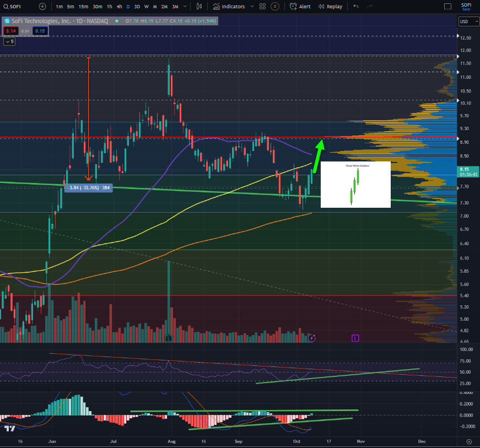Select the daily D timeframe

[x=128, y=7]
